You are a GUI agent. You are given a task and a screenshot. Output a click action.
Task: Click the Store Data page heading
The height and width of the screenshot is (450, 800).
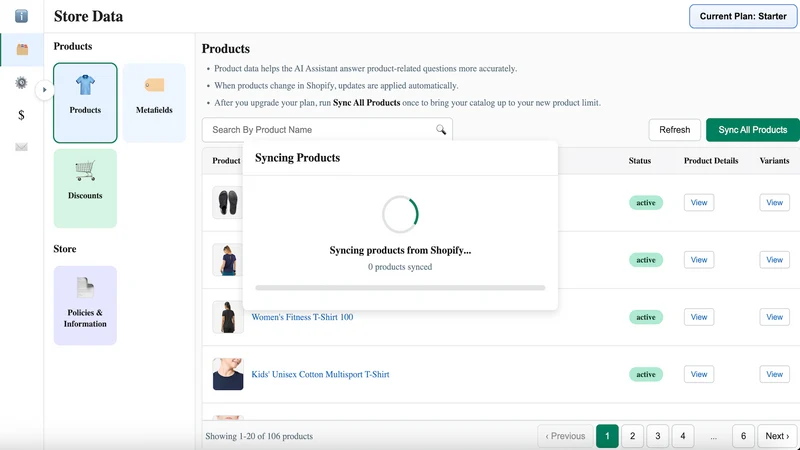pyautogui.click(x=88, y=16)
